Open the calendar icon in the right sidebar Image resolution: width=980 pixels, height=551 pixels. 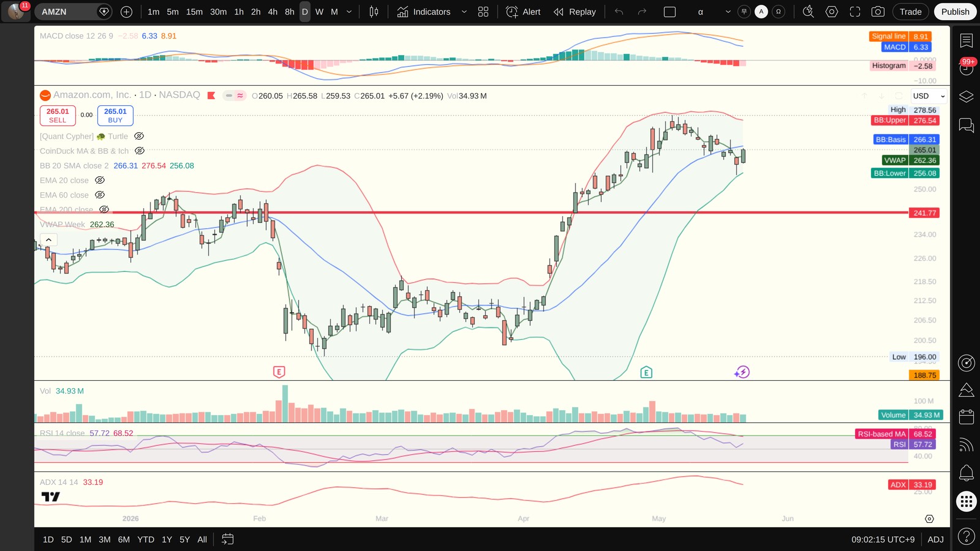[x=967, y=417]
